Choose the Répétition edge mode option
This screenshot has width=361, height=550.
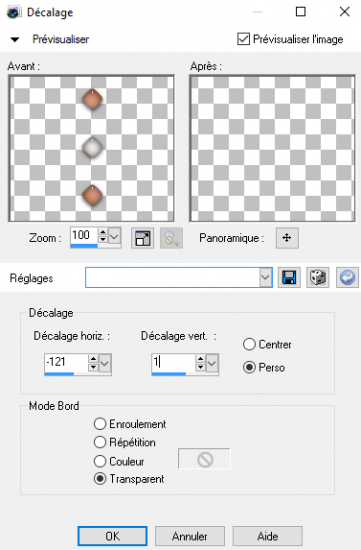coord(100,442)
